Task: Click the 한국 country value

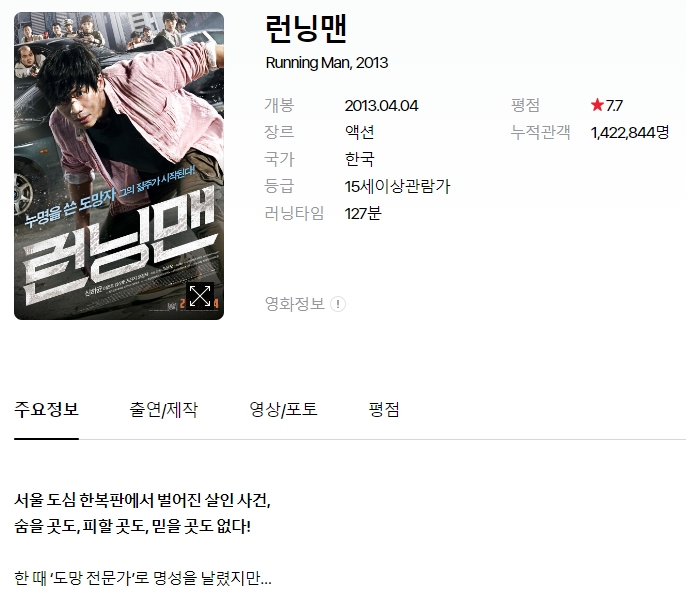Action: (x=360, y=159)
